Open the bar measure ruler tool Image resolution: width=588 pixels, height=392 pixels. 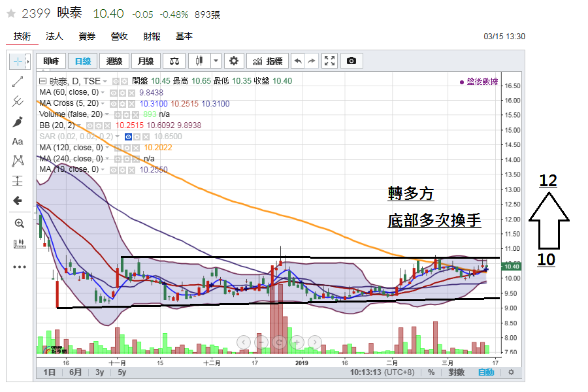(x=19, y=244)
